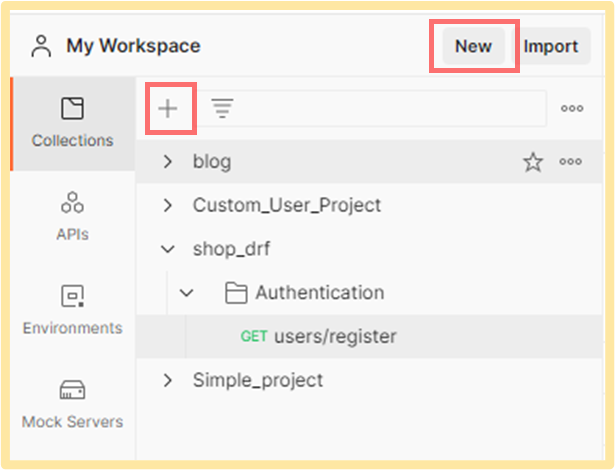Click the Import button
Viewport: 615px width, 470px height.
[x=551, y=46]
